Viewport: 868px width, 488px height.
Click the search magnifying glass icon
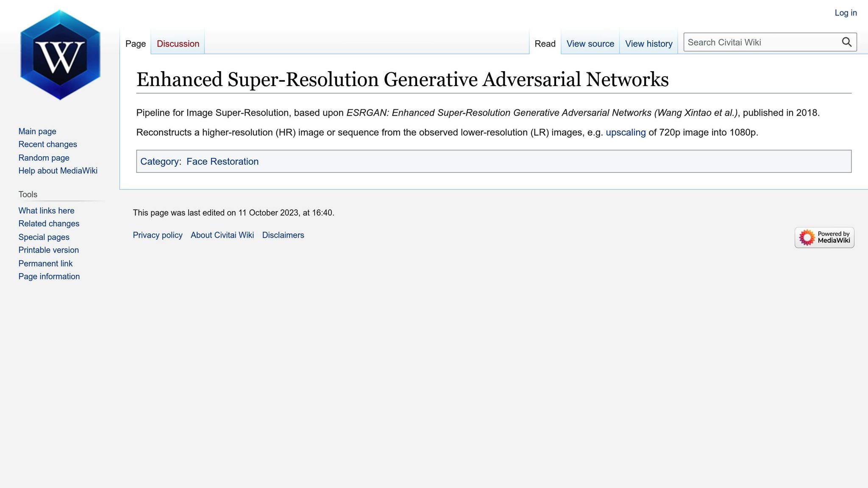(846, 42)
